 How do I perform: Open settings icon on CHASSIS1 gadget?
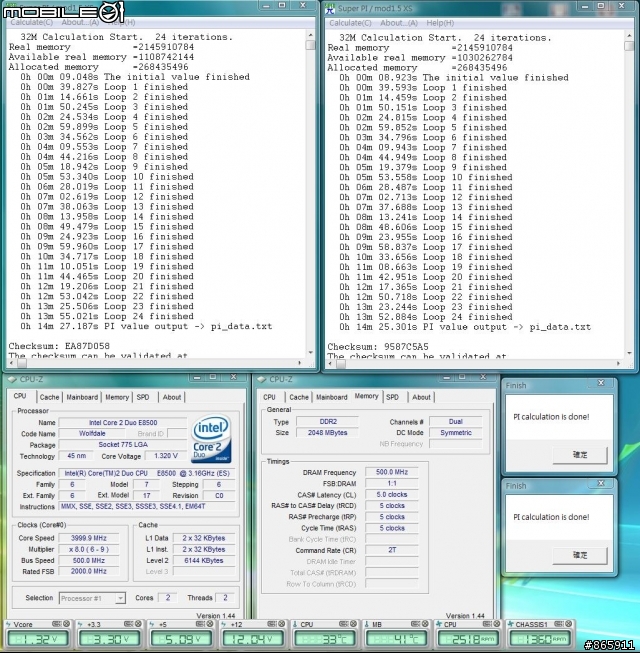(x=559, y=624)
